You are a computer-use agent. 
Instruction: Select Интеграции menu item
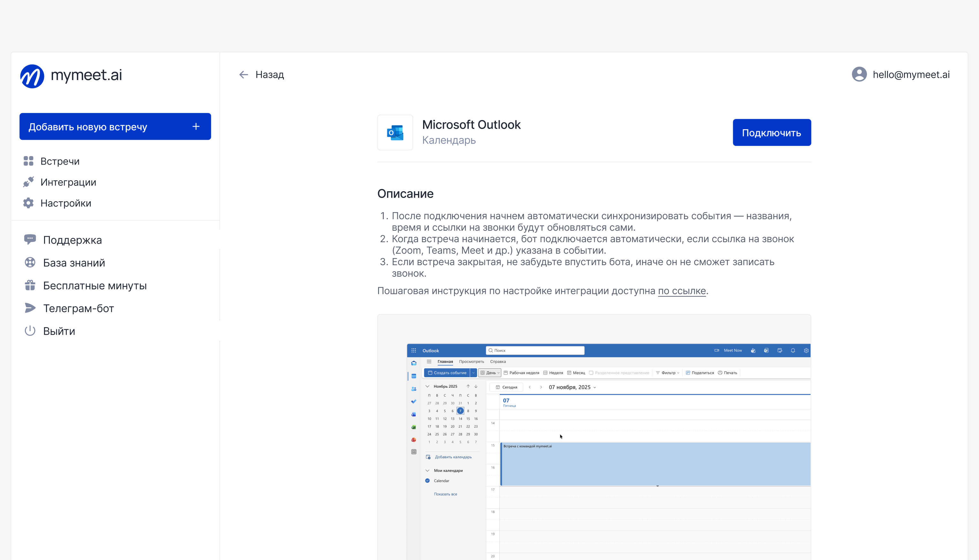[69, 182]
